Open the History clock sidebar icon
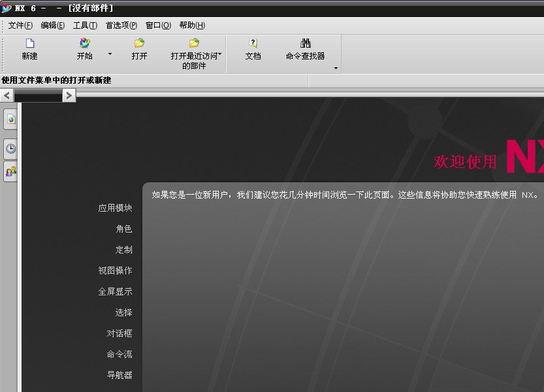Image resolution: width=544 pixels, height=392 pixels. [10, 148]
